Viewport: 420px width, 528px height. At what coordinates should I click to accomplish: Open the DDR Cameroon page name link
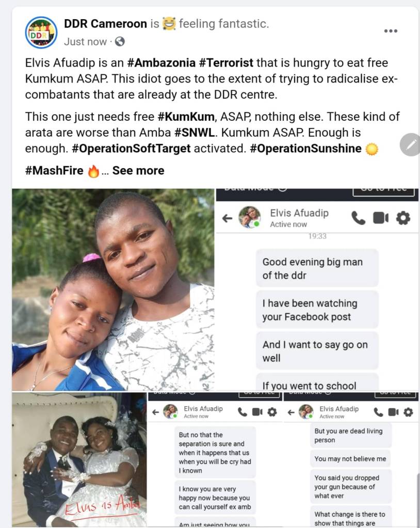point(105,24)
